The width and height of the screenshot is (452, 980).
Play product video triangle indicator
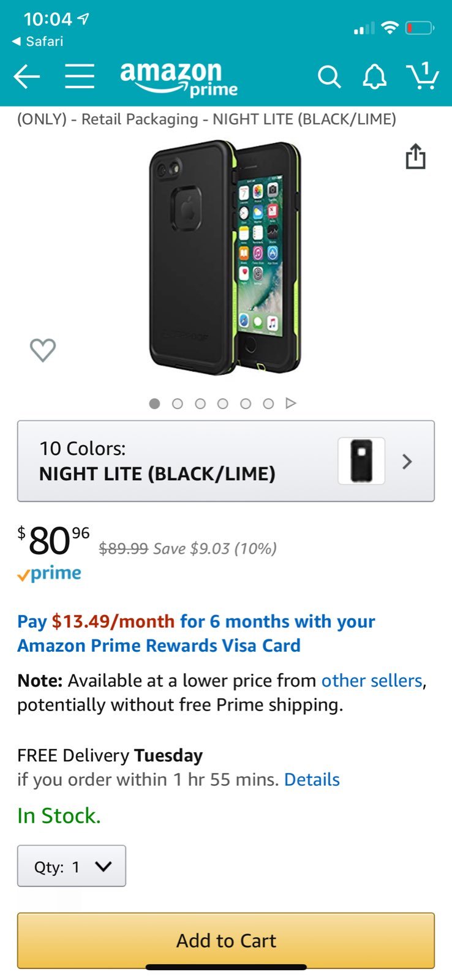pyautogui.click(x=291, y=403)
